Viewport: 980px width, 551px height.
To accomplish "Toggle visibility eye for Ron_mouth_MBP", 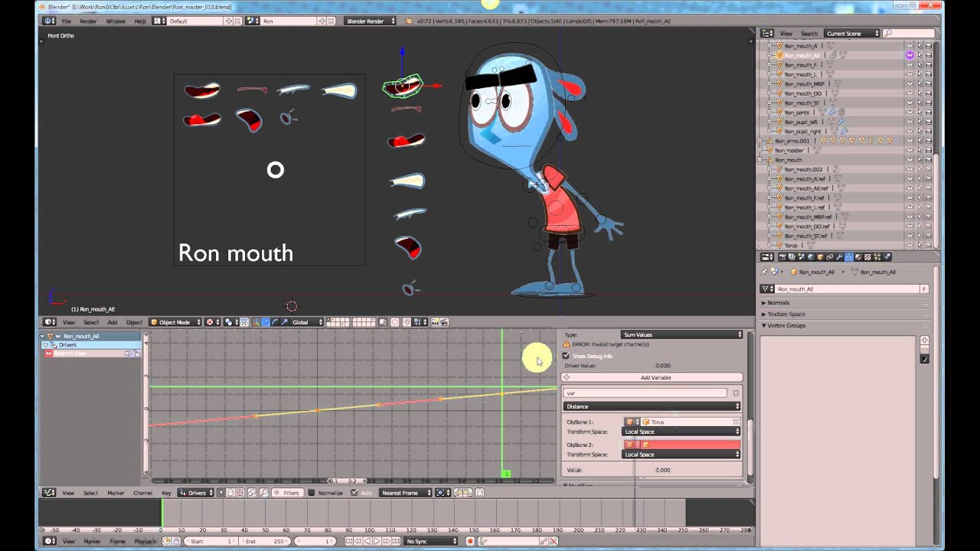I will point(910,83).
